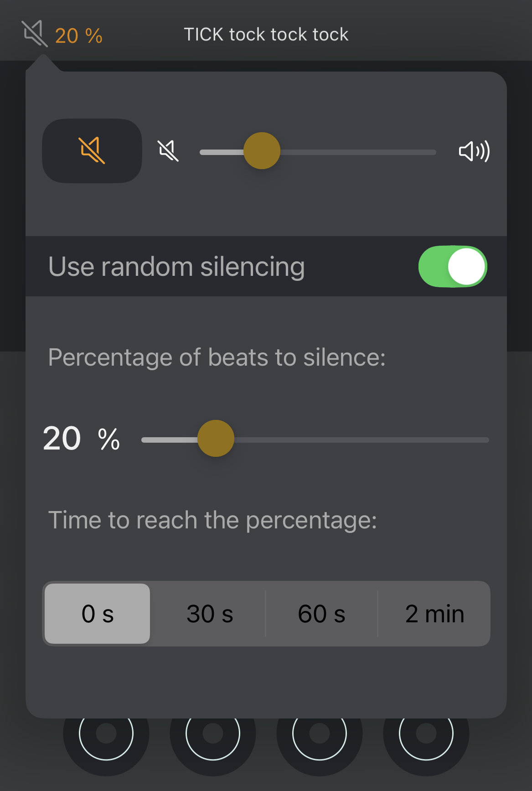The height and width of the screenshot is (791, 532).
Task: Tap the orange 20 % header indicator
Action: point(79,36)
